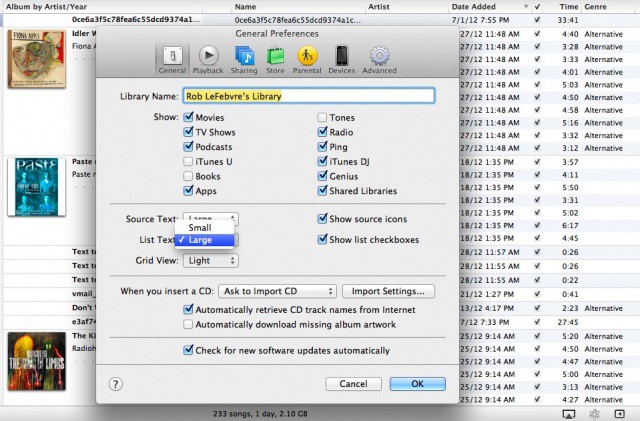Open the Advanced preferences gear

click(x=379, y=60)
